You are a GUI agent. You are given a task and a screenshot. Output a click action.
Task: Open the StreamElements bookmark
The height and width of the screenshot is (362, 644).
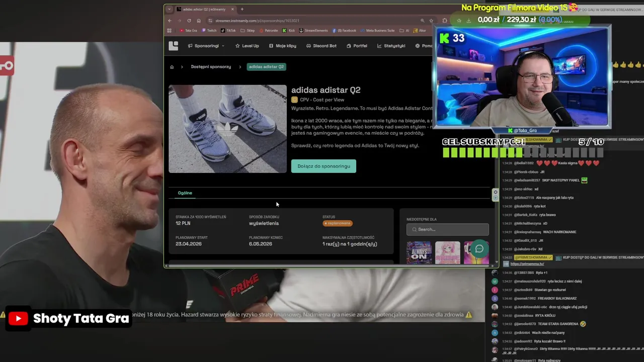coord(313,31)
